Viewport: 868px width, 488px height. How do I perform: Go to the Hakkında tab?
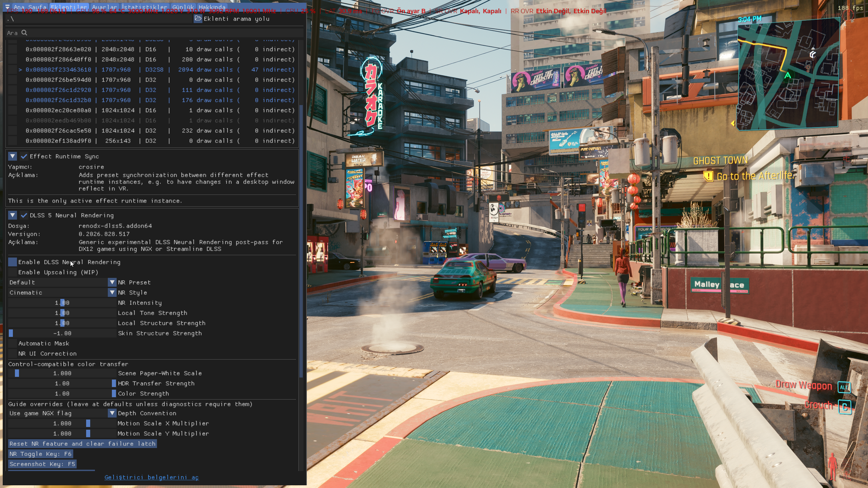tap(212, 7)
